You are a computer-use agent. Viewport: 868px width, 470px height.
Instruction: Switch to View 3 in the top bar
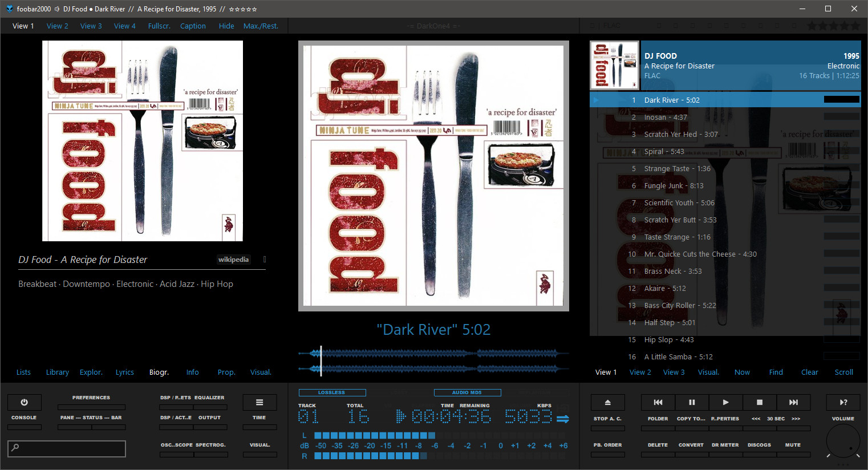pos(91,26)
